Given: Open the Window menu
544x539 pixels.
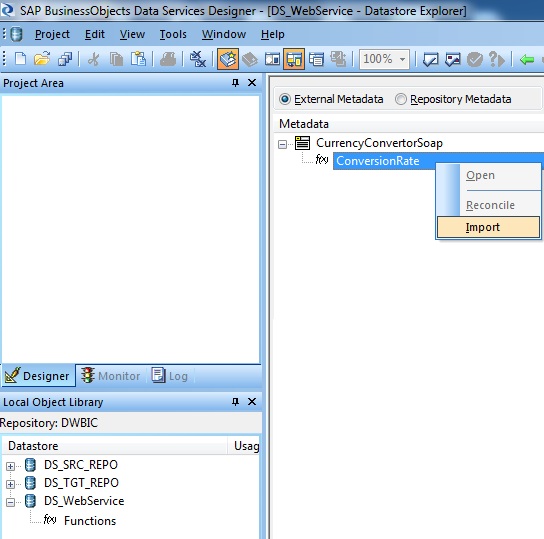Looking at the screenshot, I should [224, 34].
